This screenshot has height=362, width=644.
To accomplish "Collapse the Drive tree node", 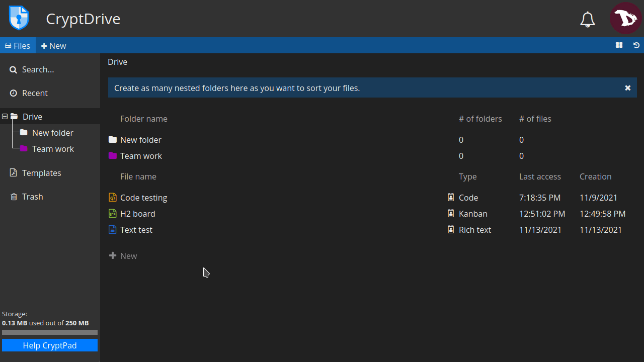I will [5, 117].
